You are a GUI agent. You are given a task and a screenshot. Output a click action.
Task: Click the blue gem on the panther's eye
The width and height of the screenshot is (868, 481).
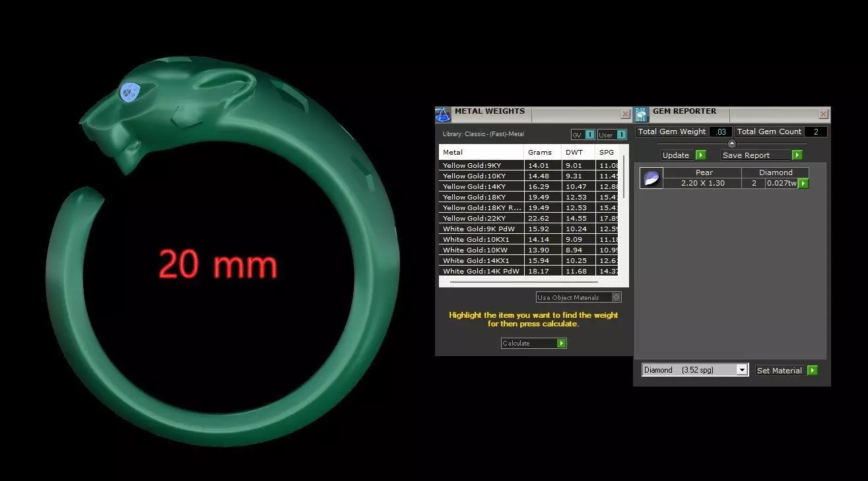click(131, 91)
